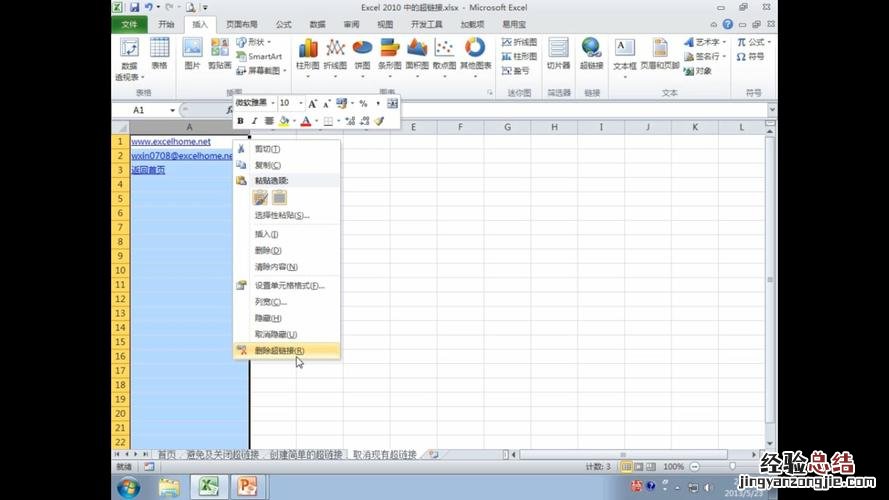
Task: Insert a hyperlink from the ribbon
Action: point(591,51)
